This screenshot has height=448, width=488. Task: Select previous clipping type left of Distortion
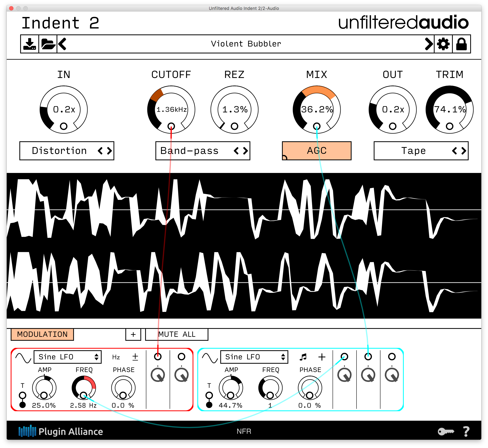coord(100,151)
